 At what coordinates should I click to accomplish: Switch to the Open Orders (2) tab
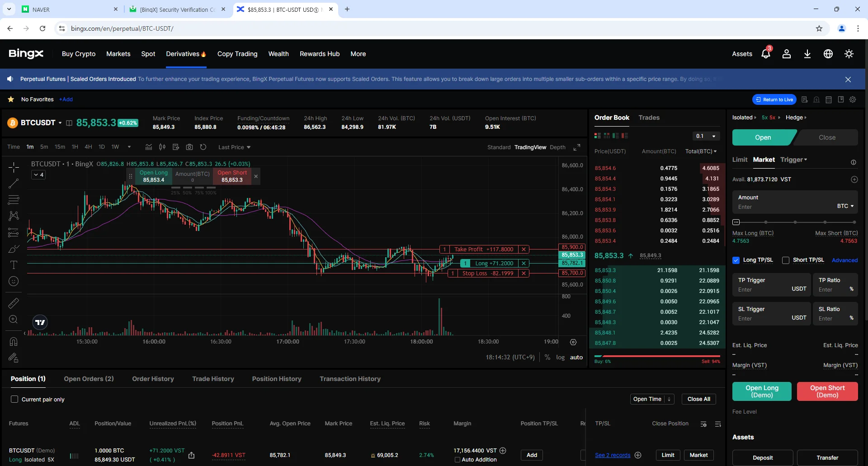[x=89, y=379]
